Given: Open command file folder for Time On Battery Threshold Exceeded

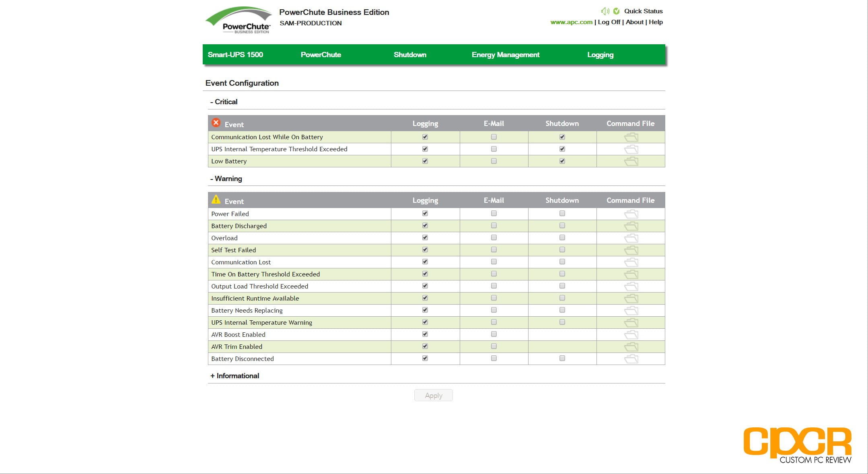Looking at the screenshot, I should coord(631,274).
